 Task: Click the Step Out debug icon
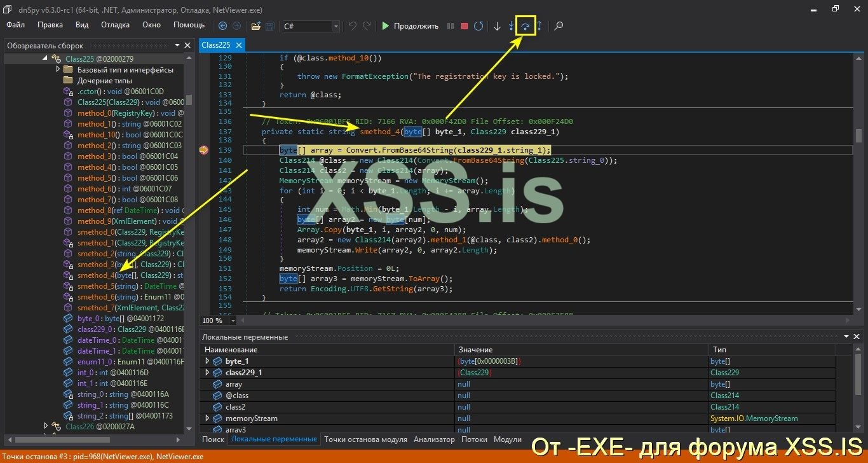coord(539,26)
